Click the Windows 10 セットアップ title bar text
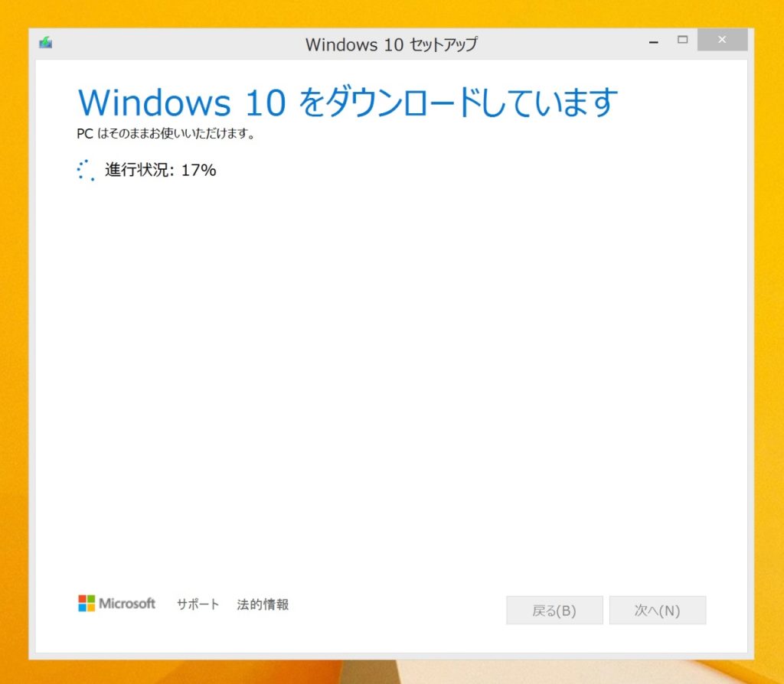The width and height of the screenshot is (784, 684). click(392, 44)
